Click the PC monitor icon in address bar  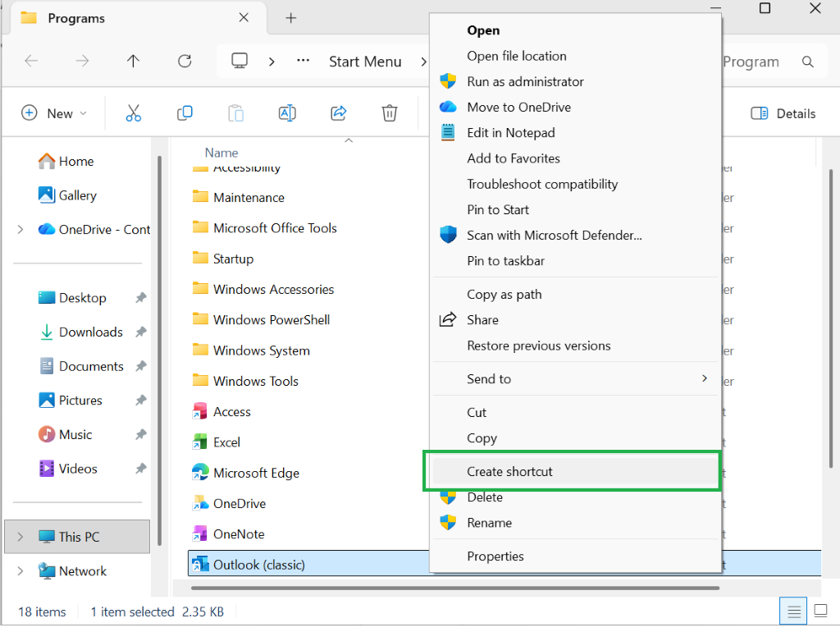240,61
